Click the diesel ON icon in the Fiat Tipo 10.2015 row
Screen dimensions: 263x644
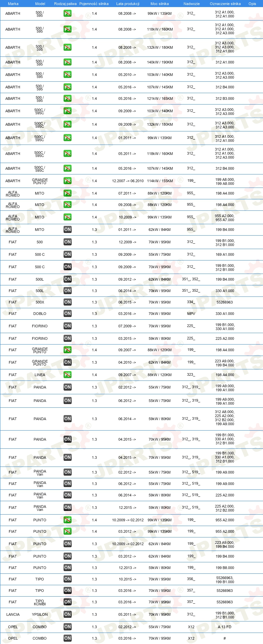click(x=68, y=579)
